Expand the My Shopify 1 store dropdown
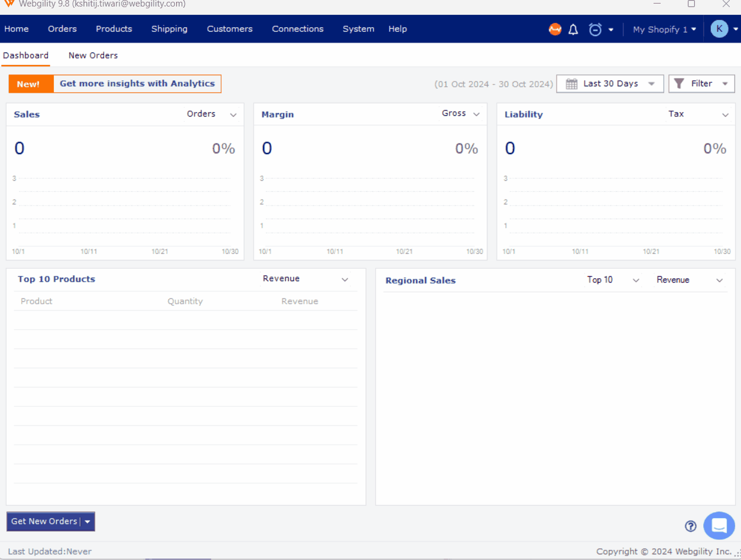The image size is (741, 560). pos(664,30)
